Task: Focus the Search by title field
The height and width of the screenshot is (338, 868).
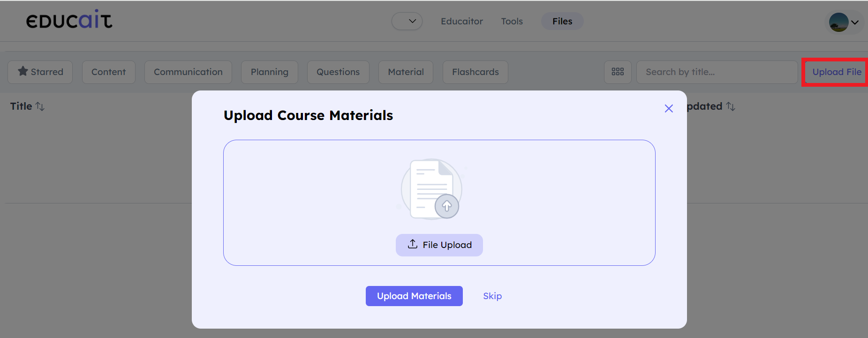Action: click(717, 72)
